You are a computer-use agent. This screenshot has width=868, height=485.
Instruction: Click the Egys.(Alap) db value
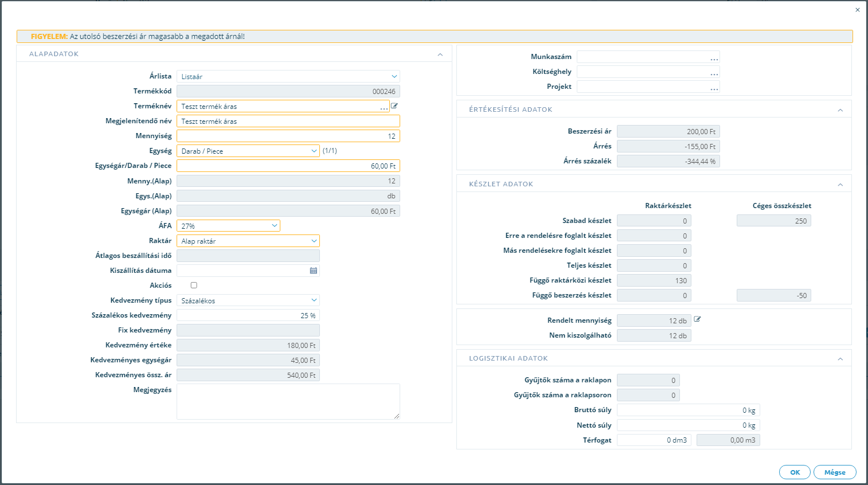288,196
